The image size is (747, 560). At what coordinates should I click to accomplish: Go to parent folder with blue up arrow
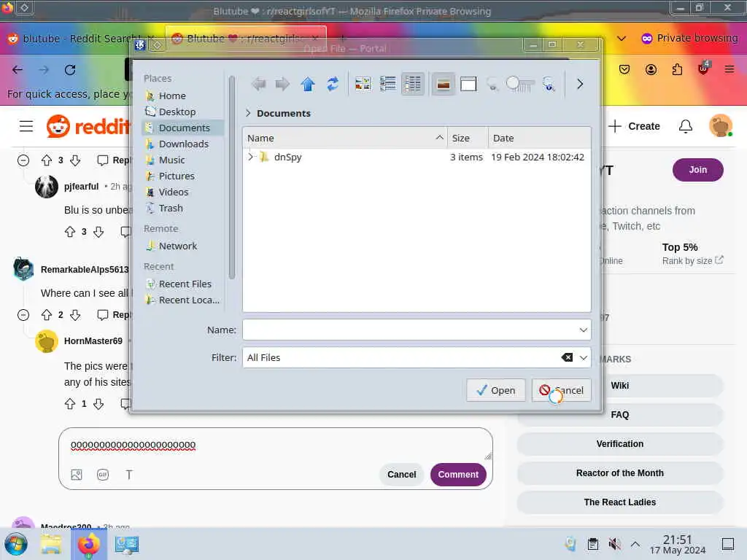click(308, 85)
